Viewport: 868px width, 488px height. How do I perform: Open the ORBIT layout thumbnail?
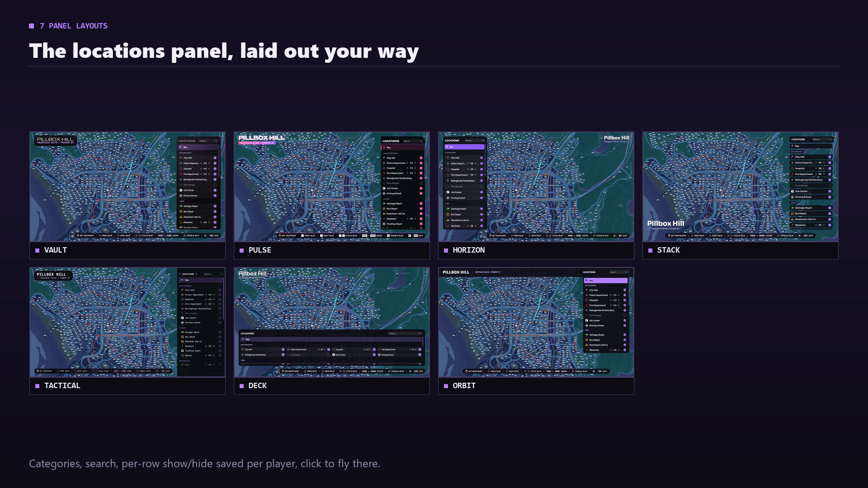click(x=536, y=322)
